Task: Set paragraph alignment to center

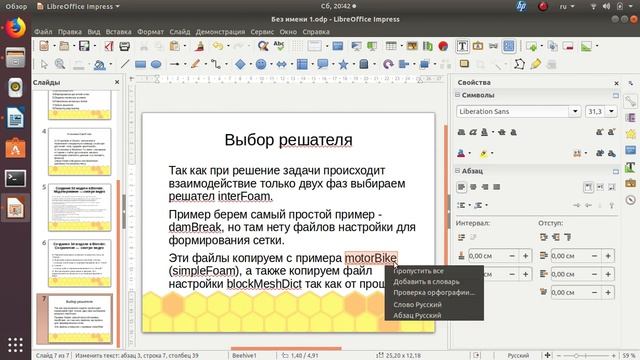Action: click(x=473, y=187)
